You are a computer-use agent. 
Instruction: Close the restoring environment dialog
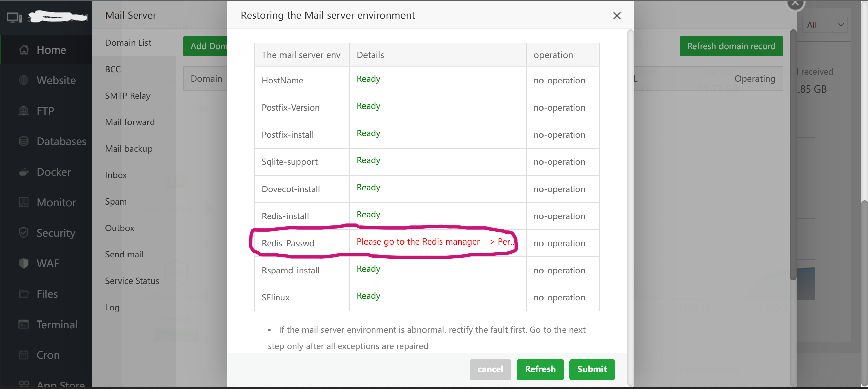click(617, 16)
